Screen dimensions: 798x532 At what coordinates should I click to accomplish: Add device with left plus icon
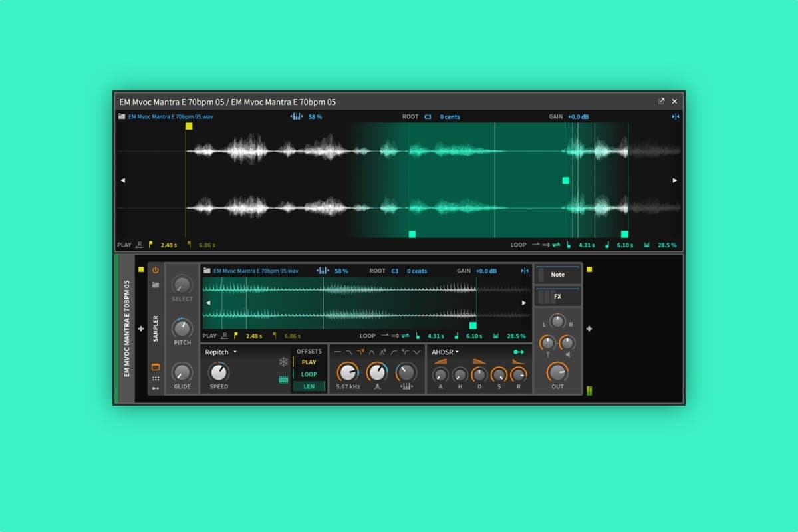(141, 329)
